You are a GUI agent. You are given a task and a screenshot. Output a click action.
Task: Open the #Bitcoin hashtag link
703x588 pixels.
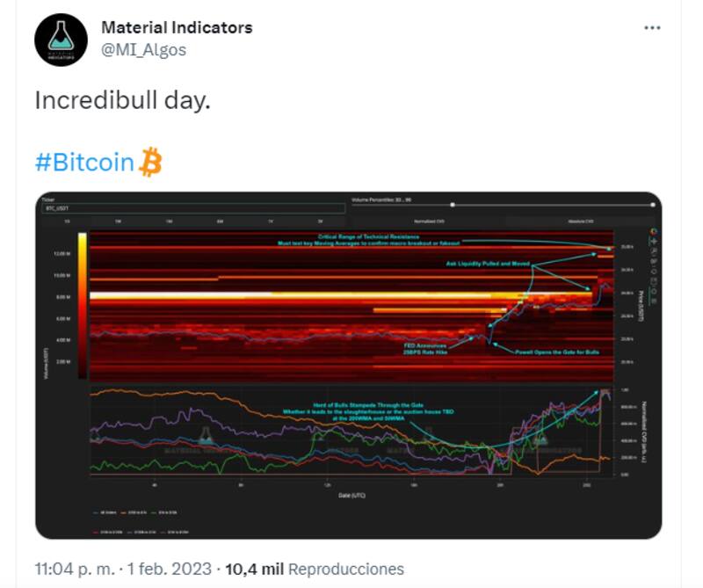84,163
